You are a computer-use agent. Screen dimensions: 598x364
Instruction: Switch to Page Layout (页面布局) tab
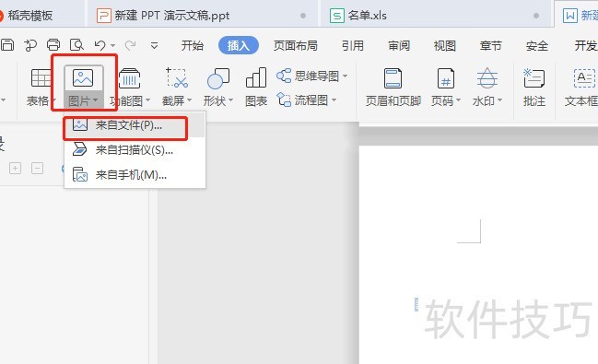pyautogui.click(x=295, y=46)
